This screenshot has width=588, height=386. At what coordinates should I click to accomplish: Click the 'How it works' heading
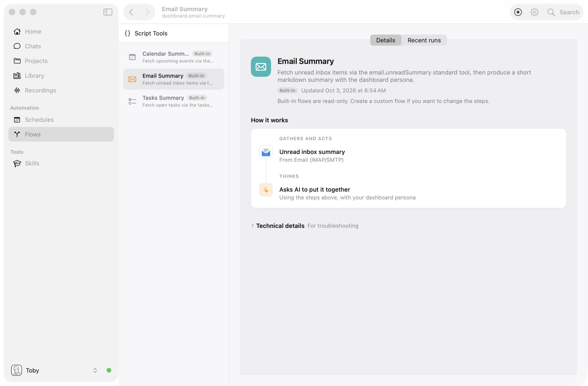coord(270,120)
